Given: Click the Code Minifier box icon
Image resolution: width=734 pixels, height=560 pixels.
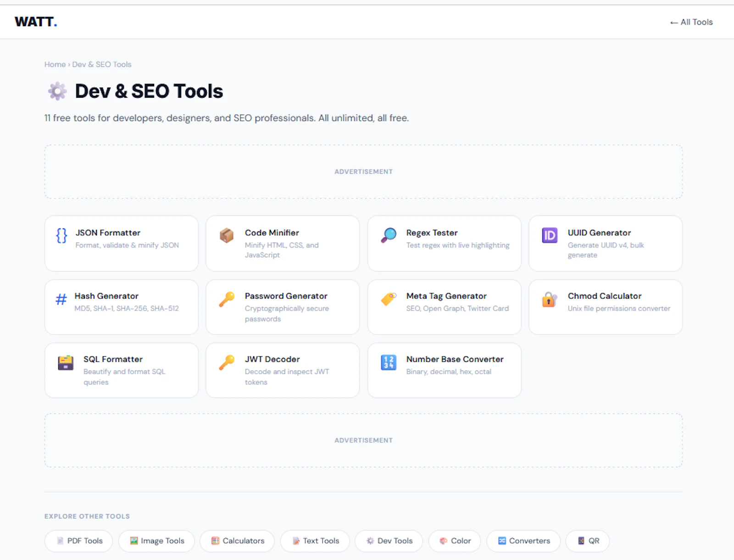Looking at the screenshot, I should [x=227, y=235].
